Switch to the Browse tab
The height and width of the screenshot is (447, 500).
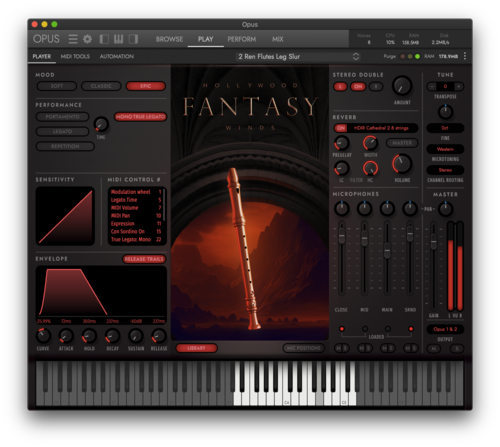click(x=169, y=39)
